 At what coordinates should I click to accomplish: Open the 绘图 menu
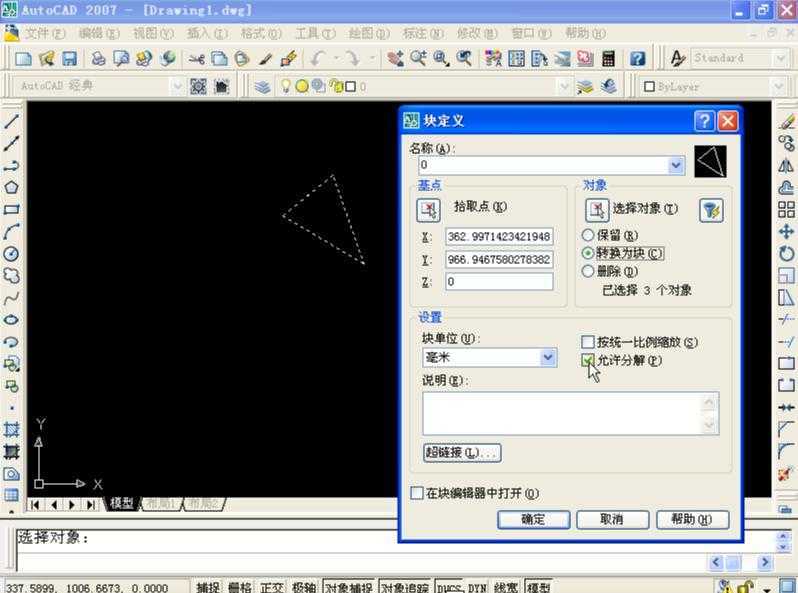[x=369, y=34]
